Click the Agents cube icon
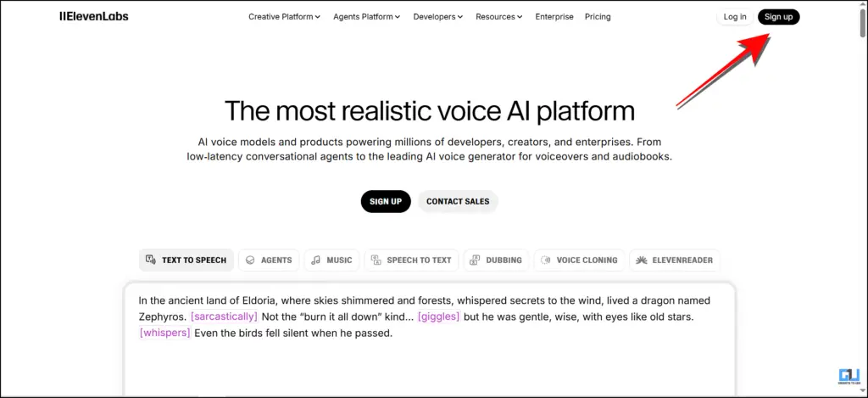Viewport: 868px width, 398px height. coord(250,260)
